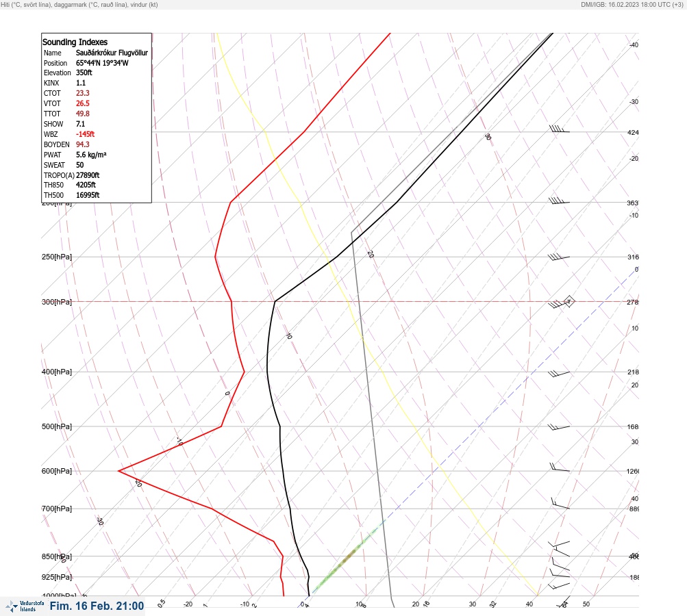The image size is (687, 616).
Task: Click the TH500 value 16995ft
Action: tap(88, 195)
